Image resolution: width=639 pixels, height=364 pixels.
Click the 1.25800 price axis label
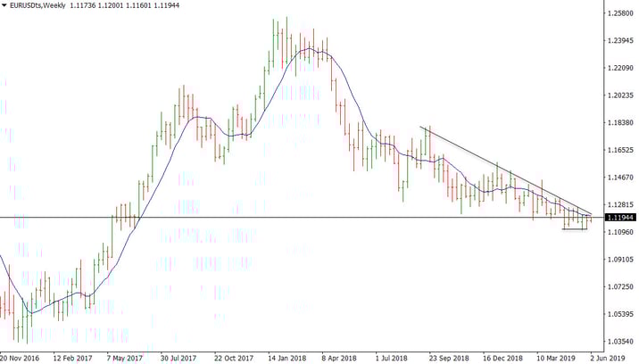click(x=620, y=13)
